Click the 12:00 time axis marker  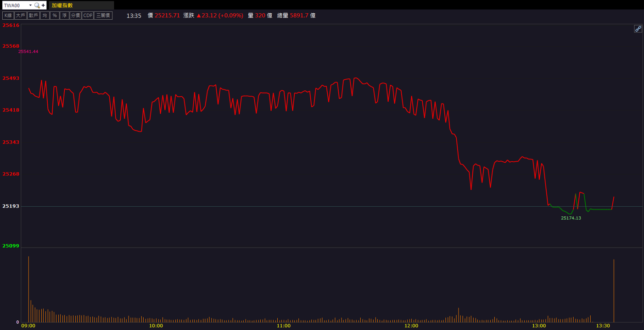[411, 326]
